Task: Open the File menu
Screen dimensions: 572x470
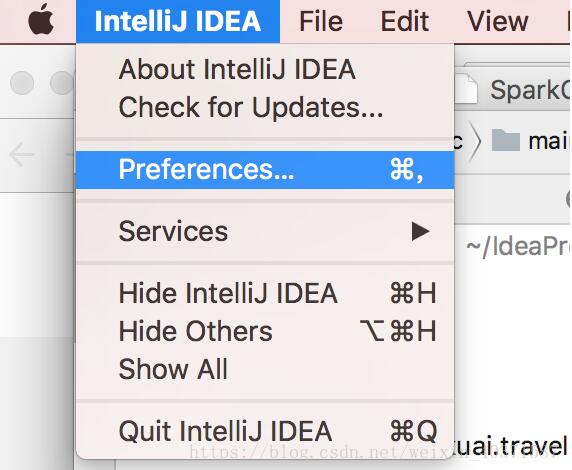Action: click(x=321, y=21)
